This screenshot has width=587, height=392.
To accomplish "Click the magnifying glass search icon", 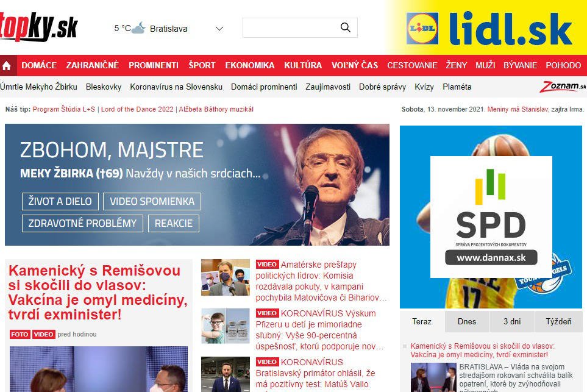I will pyautogui.click(x=345, y=27).
